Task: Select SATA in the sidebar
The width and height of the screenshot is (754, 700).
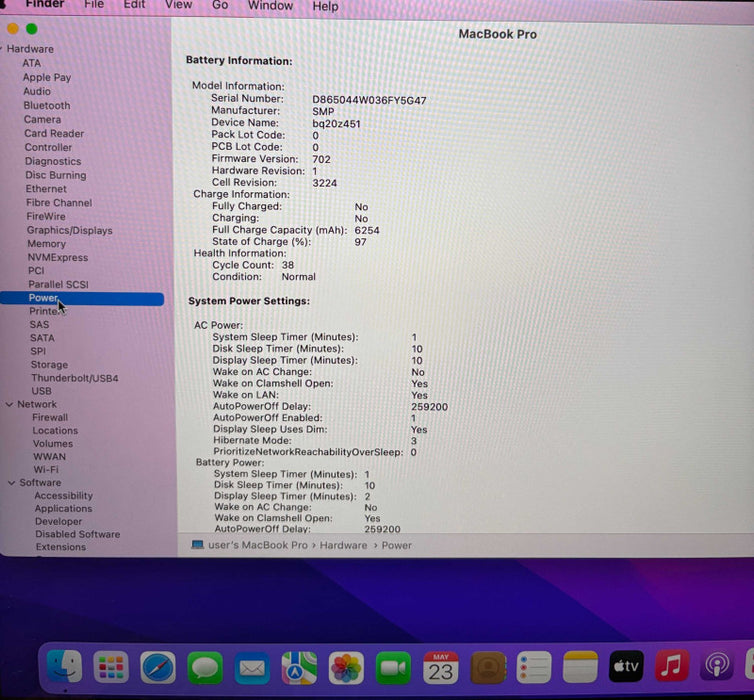Action: click(x=42, y=338)
